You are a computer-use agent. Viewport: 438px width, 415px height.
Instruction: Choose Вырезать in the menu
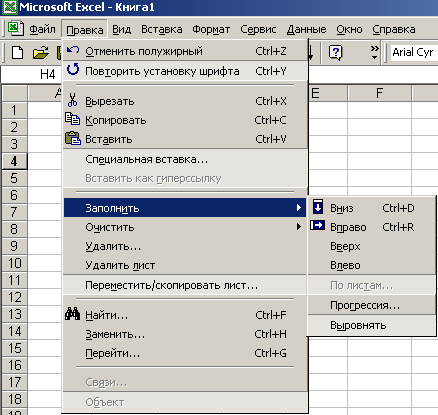[185, 101]
